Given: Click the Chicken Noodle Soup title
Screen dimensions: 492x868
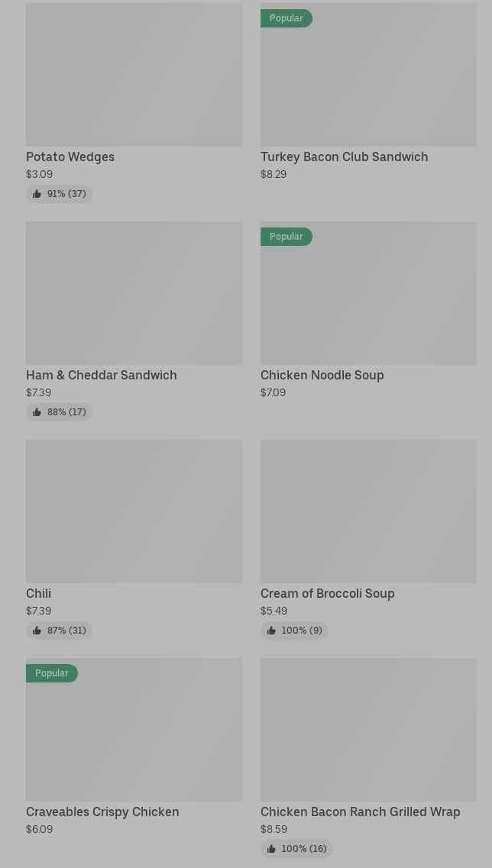Looking at the screenshot, I should 322,375.
